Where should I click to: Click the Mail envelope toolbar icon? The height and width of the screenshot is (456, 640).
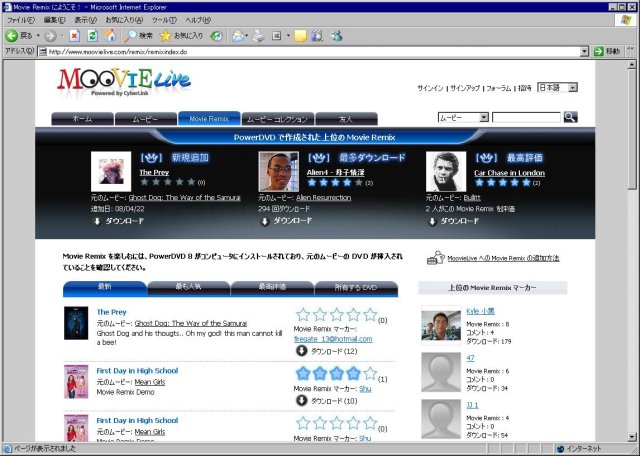coord(238,36)
